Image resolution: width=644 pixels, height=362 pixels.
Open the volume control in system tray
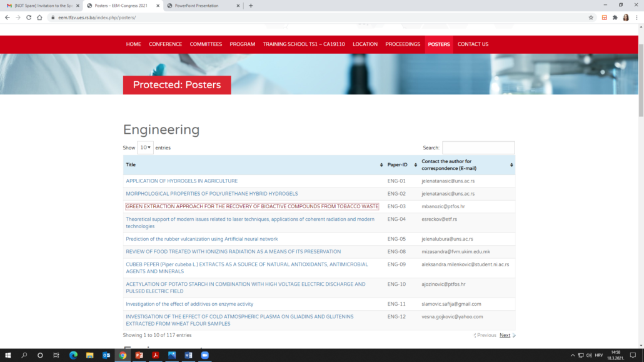[x=589, y=355]
